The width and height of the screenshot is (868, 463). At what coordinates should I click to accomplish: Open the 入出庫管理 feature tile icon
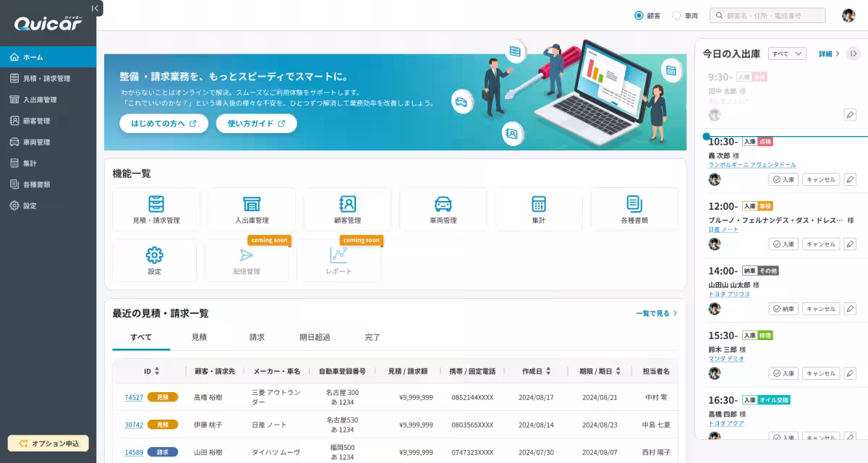pos(252,204)
